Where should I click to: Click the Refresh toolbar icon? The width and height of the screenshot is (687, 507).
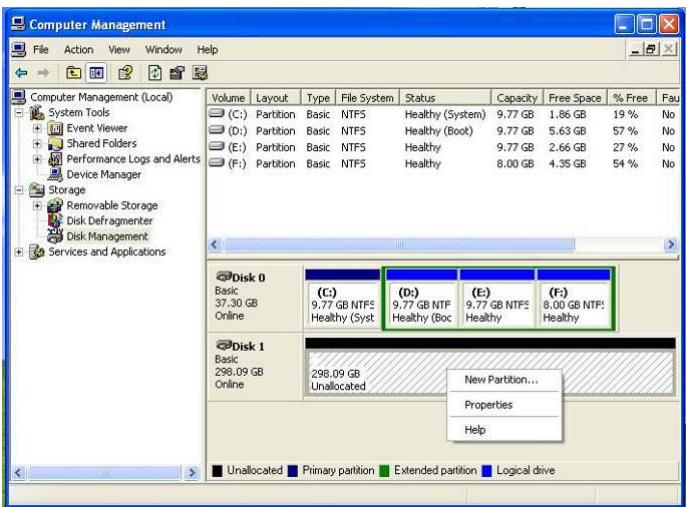[155, 73]
